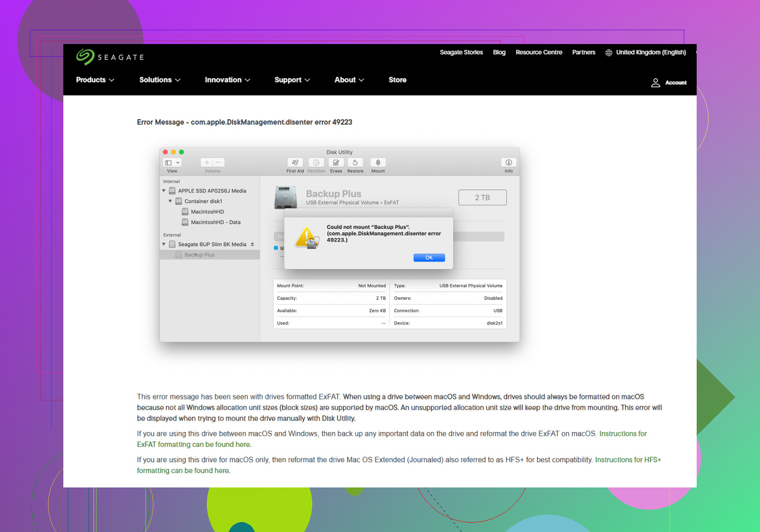Click the 'Zero KB' available value

click(377, 311)
